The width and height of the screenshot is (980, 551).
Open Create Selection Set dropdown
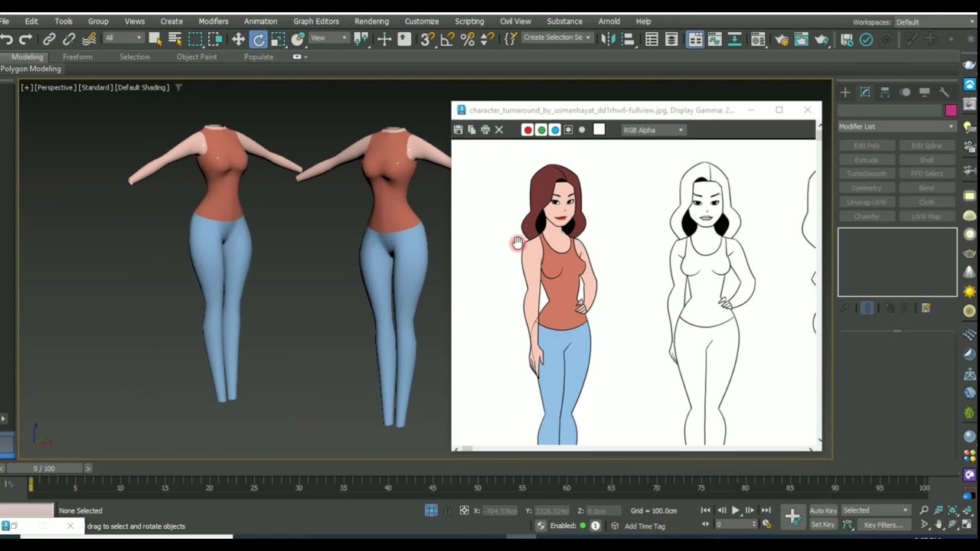point(557,38)
